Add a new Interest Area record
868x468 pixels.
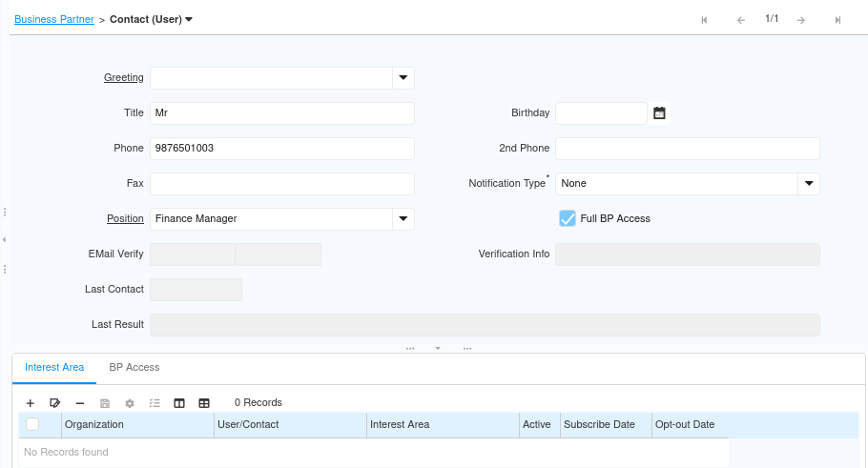point(31,403)
